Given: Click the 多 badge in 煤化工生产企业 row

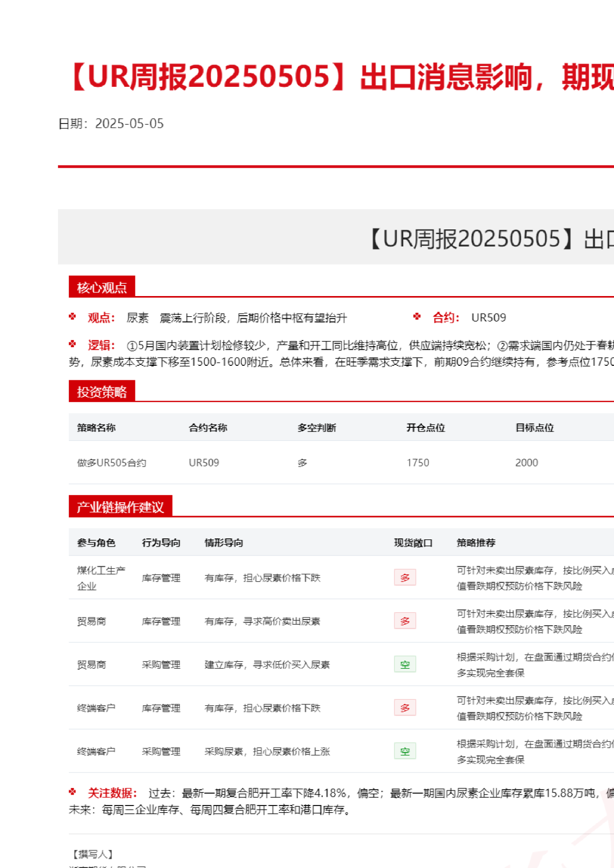Looking at the screenshot, I should tap(405, 578).
